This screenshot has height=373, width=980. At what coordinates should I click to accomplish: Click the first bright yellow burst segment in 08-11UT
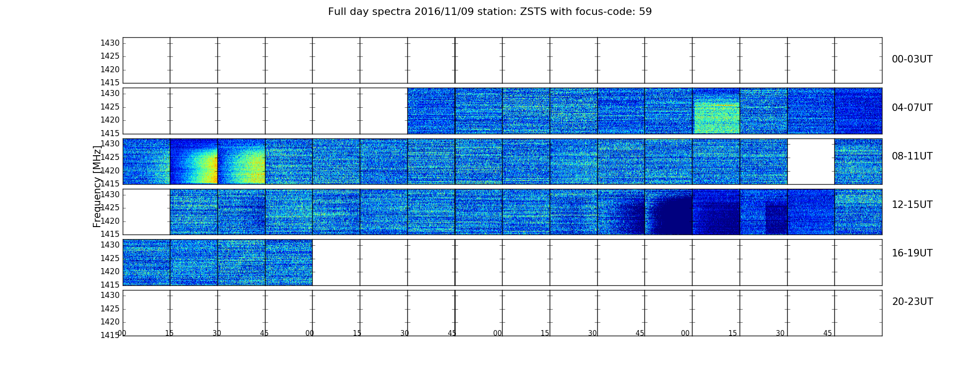pyautogui.click(x=194, y=161)
